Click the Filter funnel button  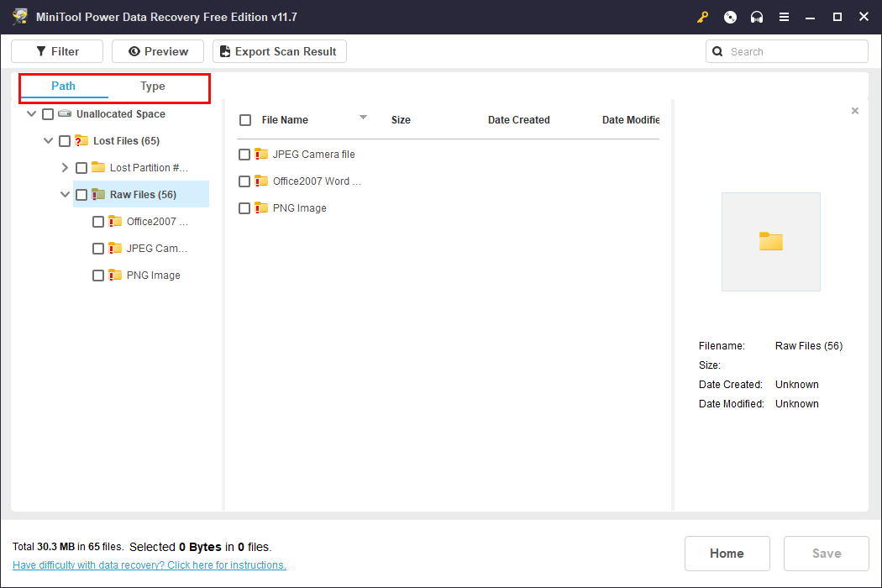(x=57, y=51)
